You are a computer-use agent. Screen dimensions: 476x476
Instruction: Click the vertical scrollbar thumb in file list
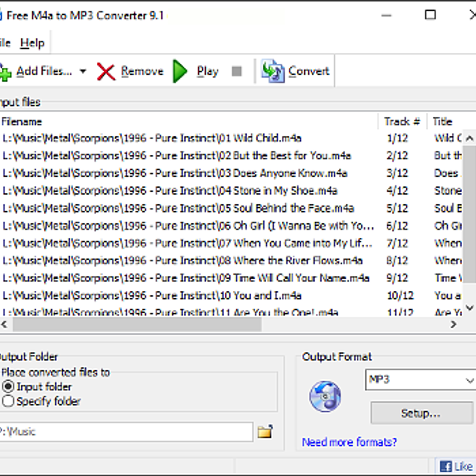click(469, 214)
